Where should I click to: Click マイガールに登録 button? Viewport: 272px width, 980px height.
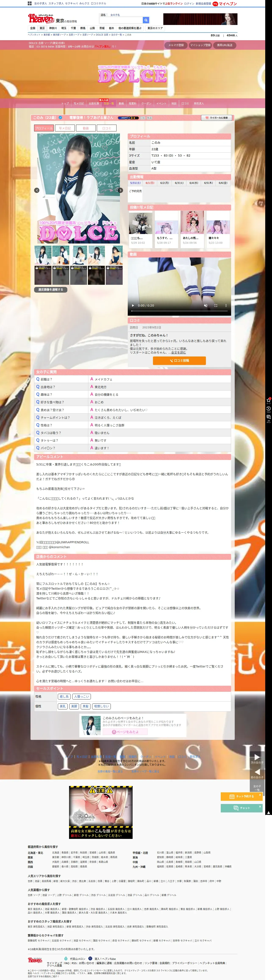(217, 118)
